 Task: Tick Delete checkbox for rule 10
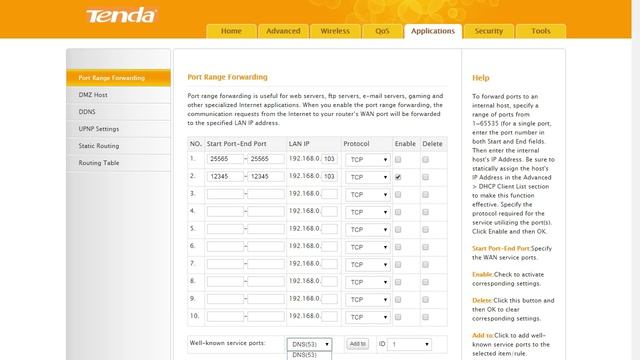(x=426, y=317)
